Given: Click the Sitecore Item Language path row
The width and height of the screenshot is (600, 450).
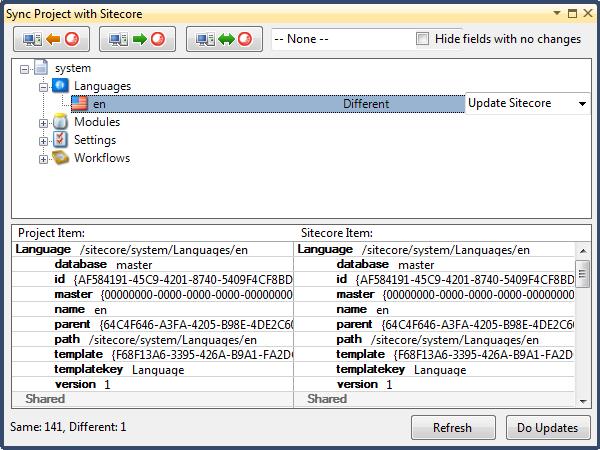Looking at the screenshot, I should [435, 249].
